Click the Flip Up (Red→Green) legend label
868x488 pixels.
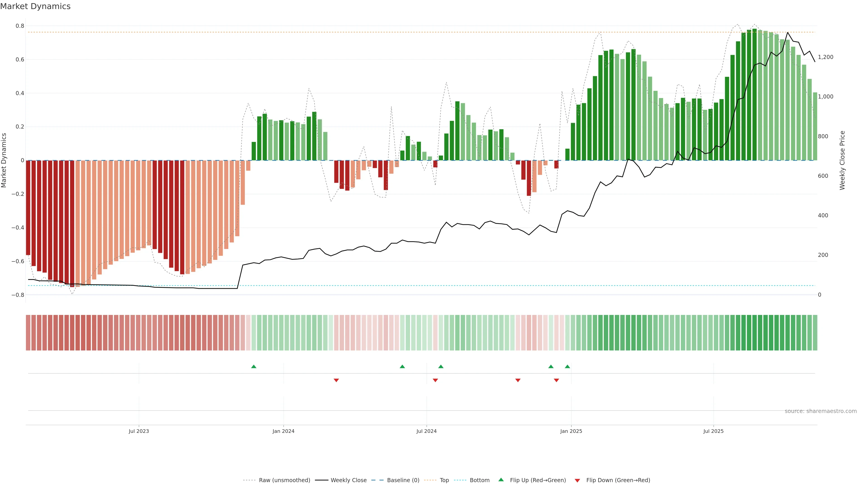coord(538,480)
